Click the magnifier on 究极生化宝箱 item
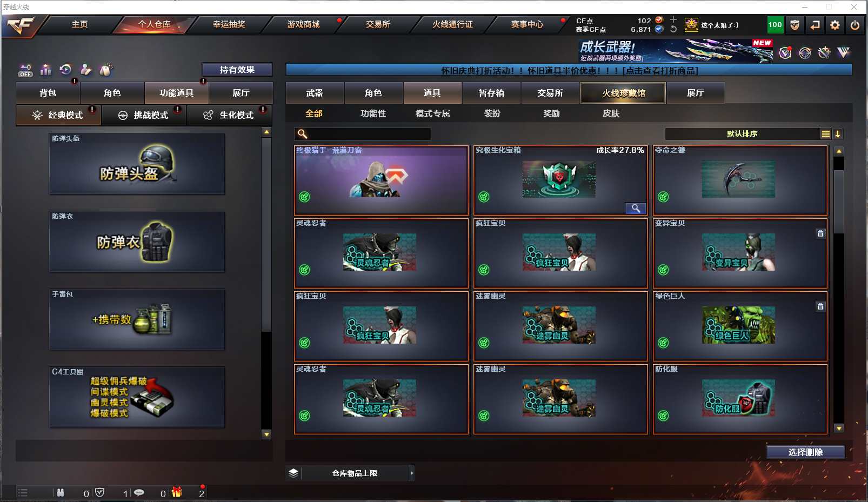Viewport: 868px width, 502px height. [636, 208]
